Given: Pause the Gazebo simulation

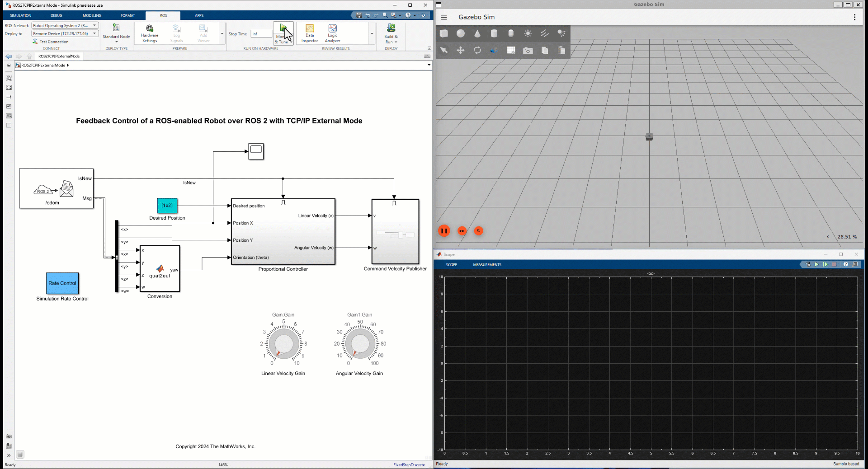Looking at the screenshot, I should coord(444,231).
